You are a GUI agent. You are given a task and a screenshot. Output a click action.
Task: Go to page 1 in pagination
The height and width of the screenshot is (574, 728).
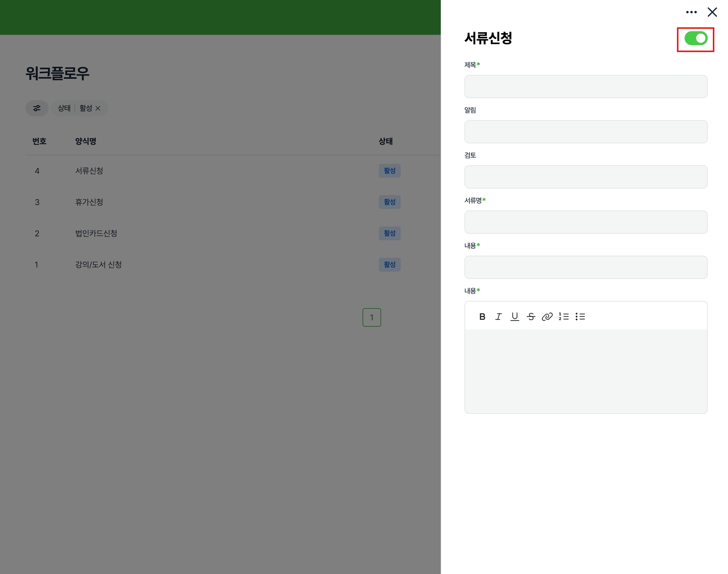click(x=372, y=317)
